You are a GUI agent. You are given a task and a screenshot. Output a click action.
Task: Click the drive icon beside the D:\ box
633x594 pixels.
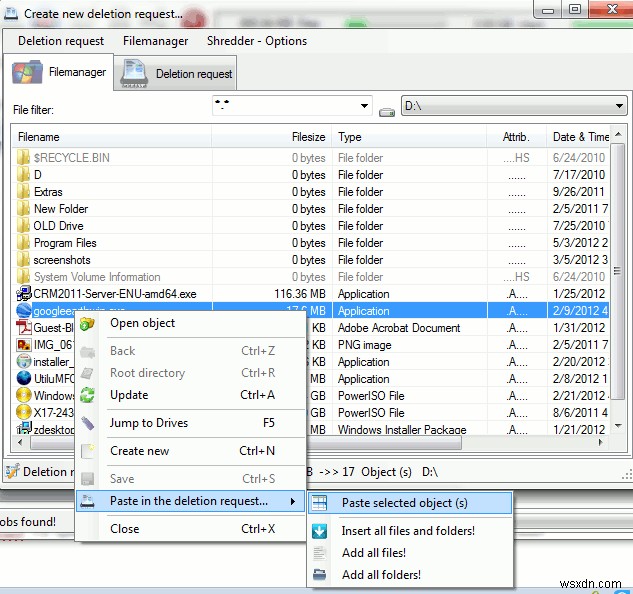(387, 112)
